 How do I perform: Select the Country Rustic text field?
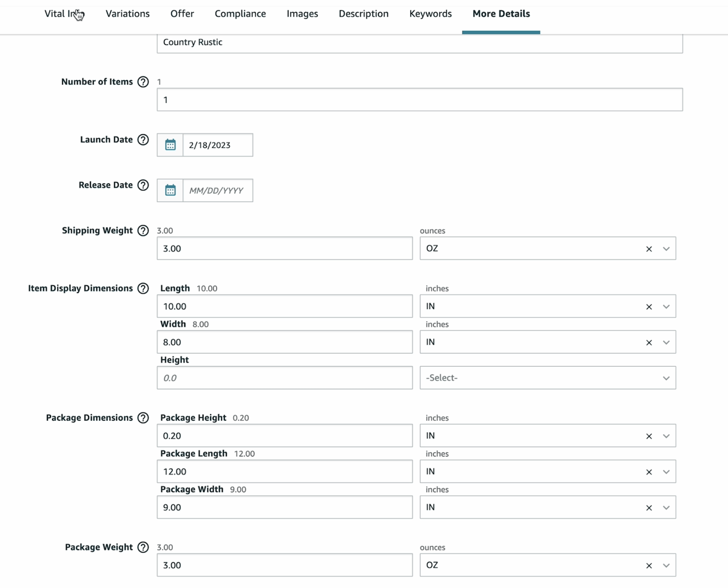(x=420, y=42)
